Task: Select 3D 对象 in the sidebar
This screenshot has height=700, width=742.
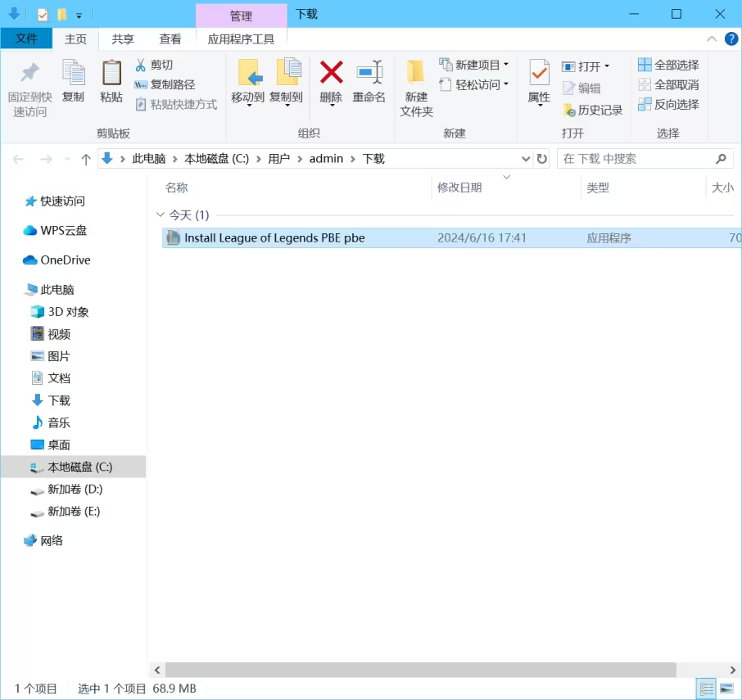Action: (60, 312)
